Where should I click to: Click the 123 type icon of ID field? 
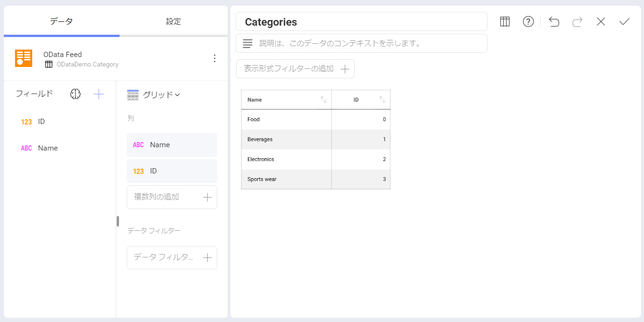pyautogui.click(x=27, y=122)
